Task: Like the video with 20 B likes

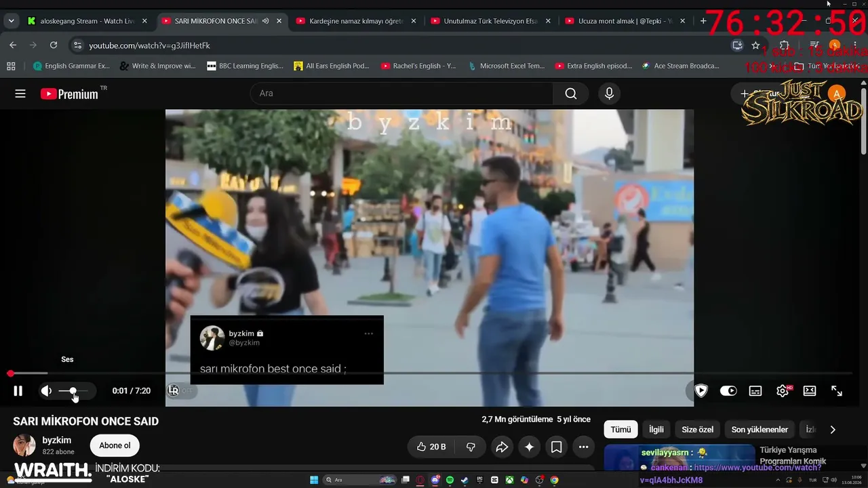Action: tap(431, 447)
